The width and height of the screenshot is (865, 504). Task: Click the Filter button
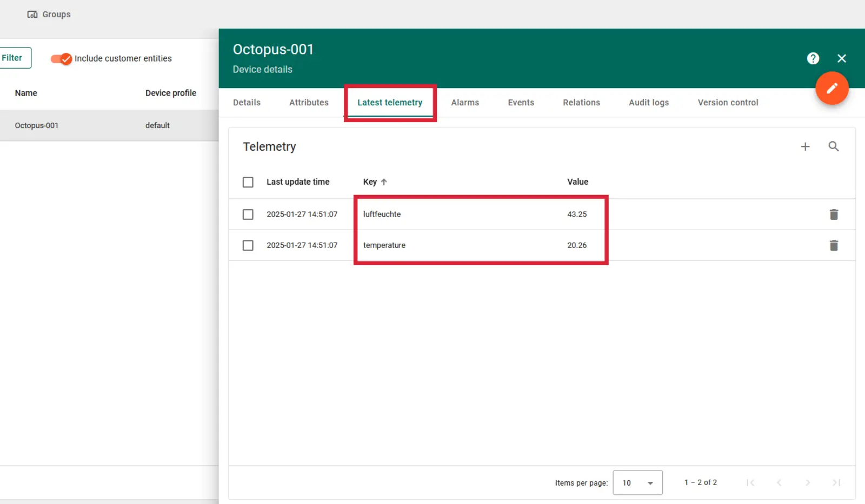[x=13, y=58]
